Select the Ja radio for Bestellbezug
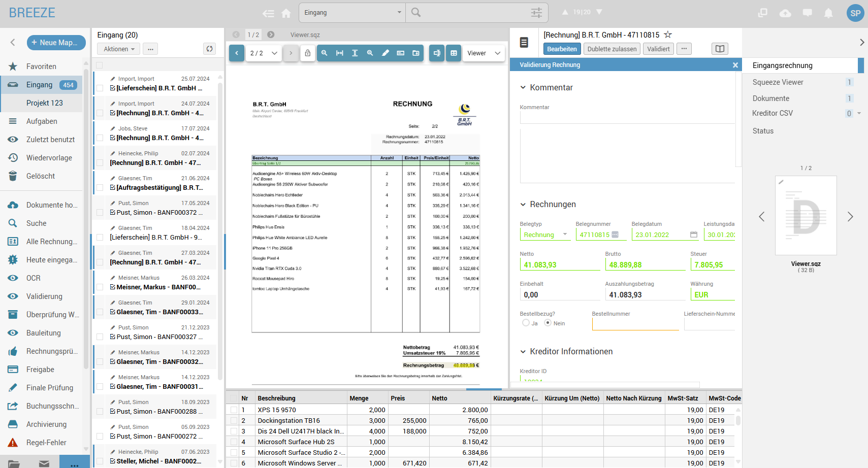 click(x=526, y=323)
